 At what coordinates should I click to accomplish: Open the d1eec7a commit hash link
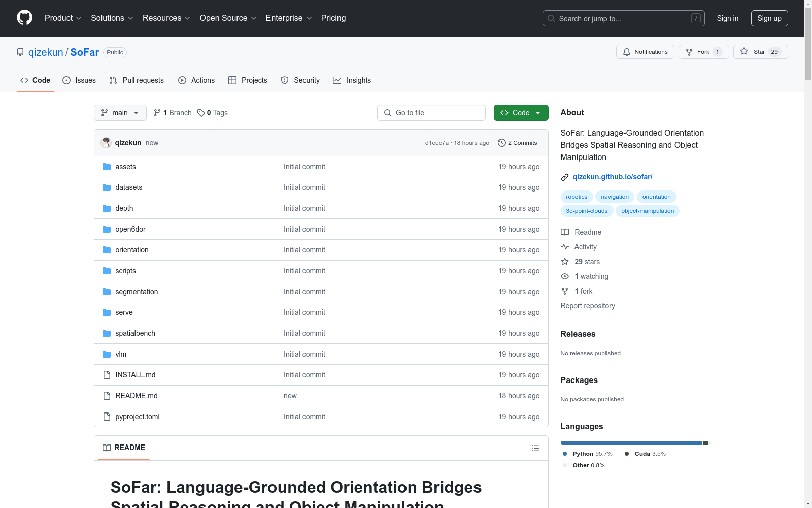437,143
